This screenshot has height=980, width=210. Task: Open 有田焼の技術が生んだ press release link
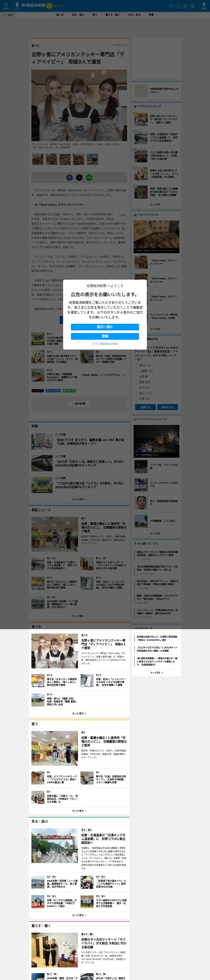pyautogui.click(x=157, y=638)
